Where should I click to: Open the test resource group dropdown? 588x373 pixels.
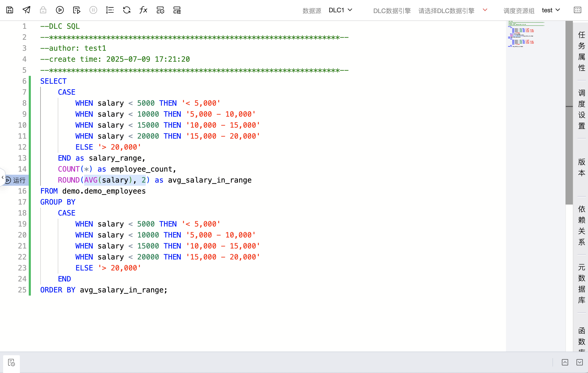click(551, 10)
